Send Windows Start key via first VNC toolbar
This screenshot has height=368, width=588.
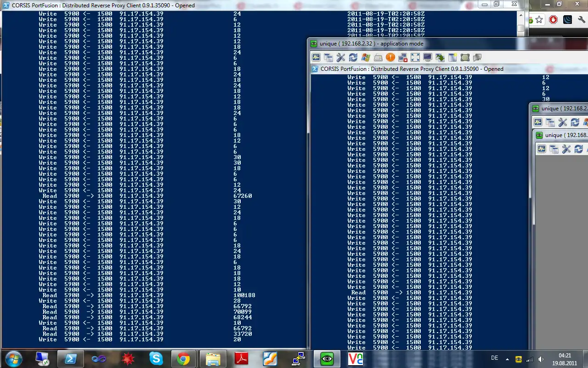pos(366,57)
